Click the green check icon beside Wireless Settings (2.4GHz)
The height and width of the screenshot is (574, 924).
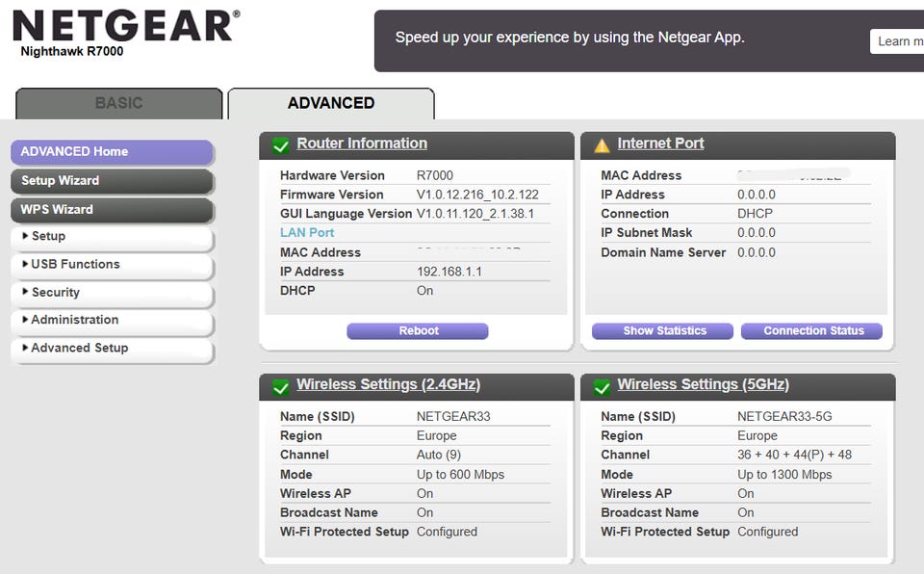point(281,387)
